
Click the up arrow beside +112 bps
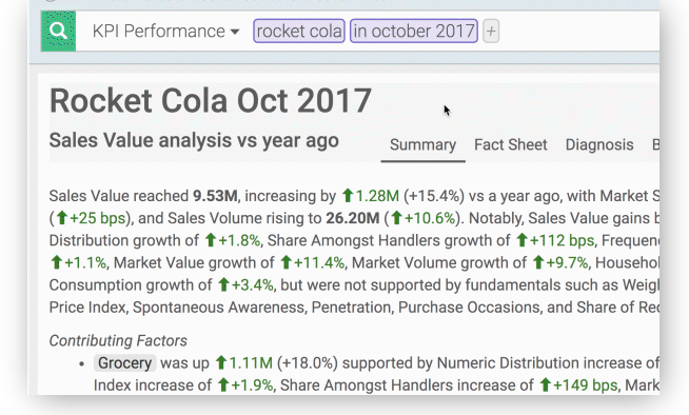coord(522,240)
